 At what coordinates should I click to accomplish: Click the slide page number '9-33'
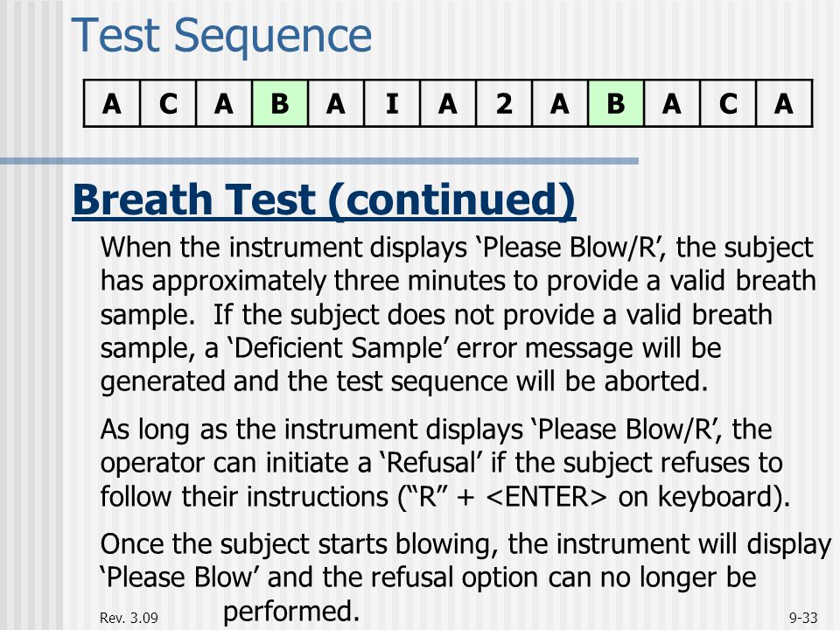click(803, 618)
